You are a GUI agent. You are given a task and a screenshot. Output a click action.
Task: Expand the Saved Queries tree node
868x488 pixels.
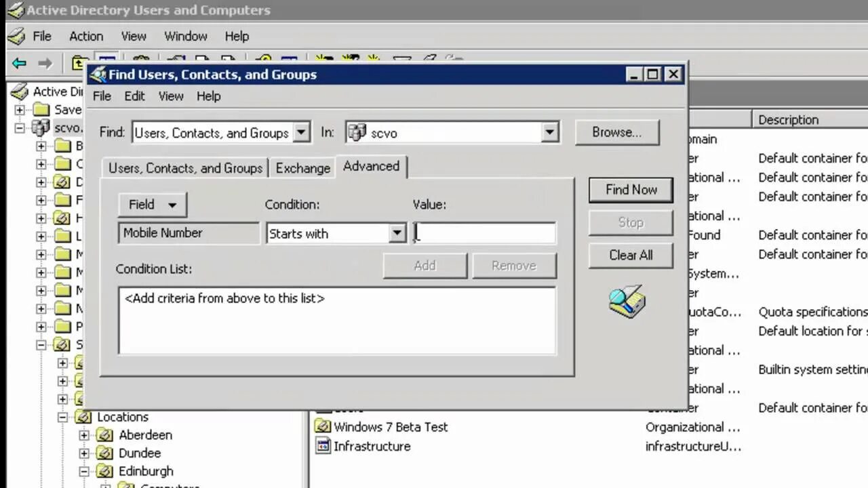click(20, 110)
